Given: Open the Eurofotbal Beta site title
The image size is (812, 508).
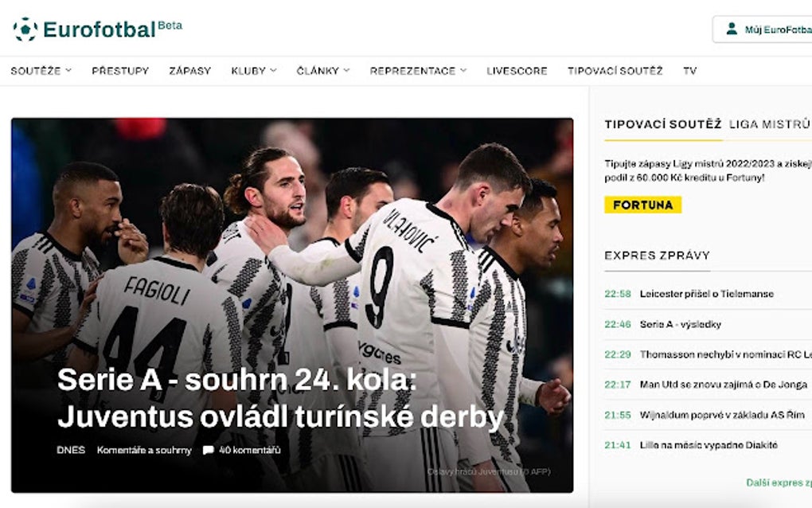Looking at the screenshot, I should (x=112, y=29).
